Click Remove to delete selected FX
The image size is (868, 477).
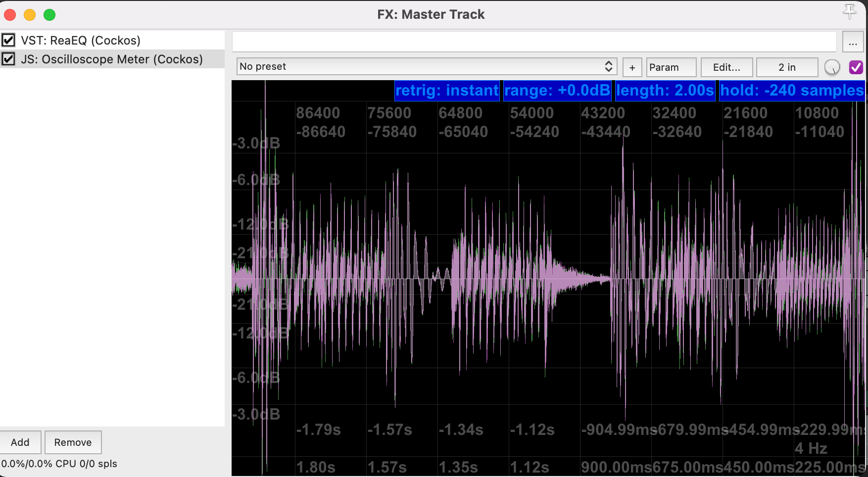pos(73,442)
